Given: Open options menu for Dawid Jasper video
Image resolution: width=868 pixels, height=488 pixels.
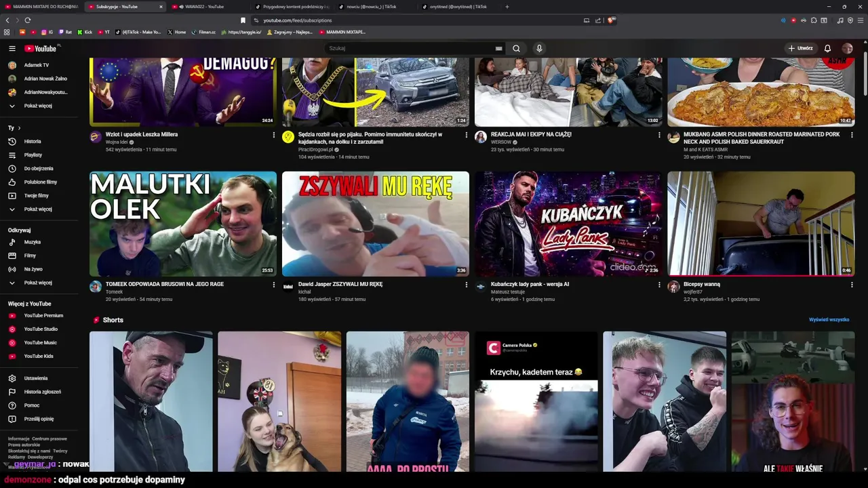Looking at the screenshot, I should (467, 285).
